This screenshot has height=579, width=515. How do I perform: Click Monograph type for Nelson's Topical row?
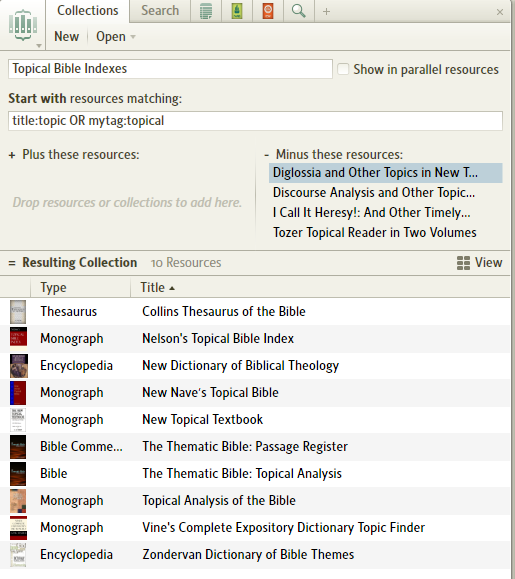[x=72, y=339]
